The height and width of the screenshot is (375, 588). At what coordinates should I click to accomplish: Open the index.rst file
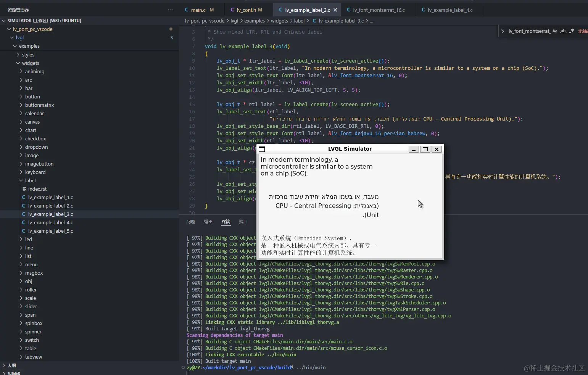point(37,189)
